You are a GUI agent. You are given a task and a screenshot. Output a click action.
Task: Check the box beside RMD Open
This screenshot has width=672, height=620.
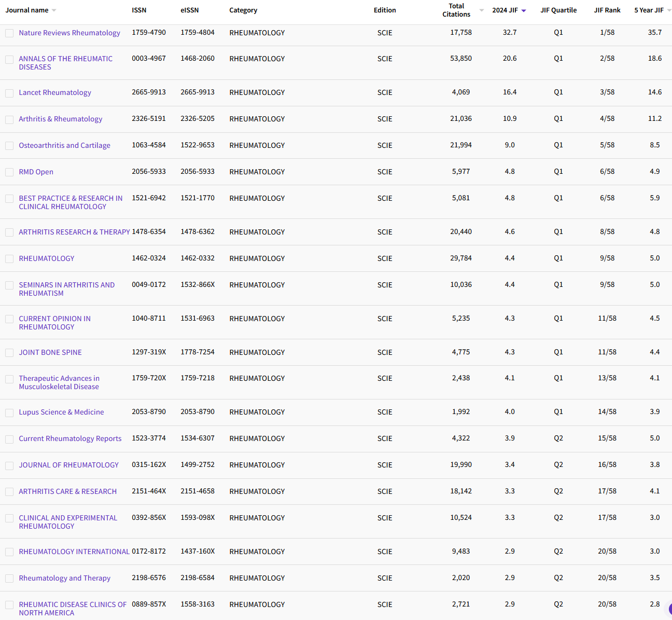click(x=9, y=172)
